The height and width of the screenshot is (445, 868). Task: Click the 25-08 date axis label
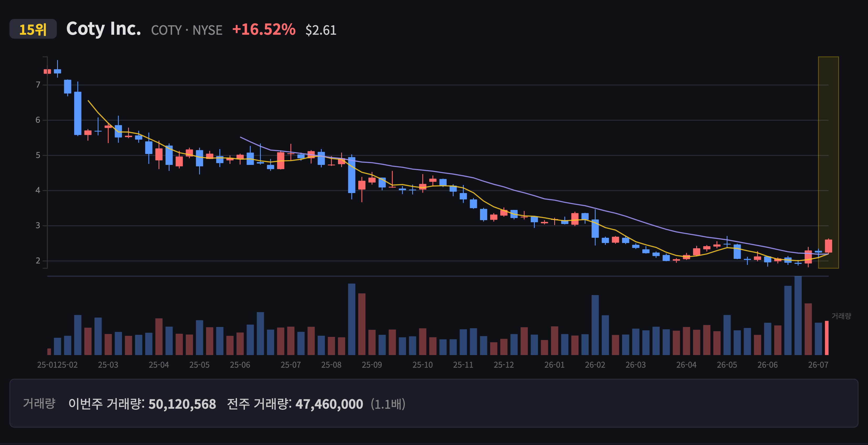(x=331, y=365)
